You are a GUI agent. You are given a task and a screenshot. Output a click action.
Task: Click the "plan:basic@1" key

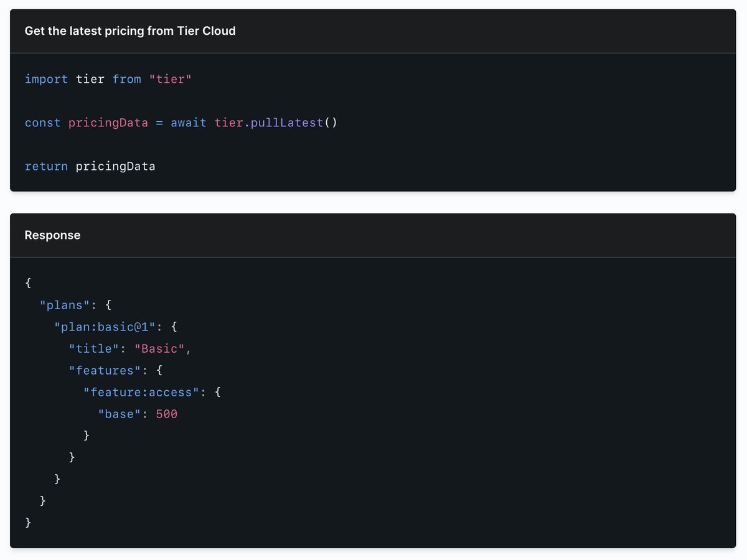[105, 327]
